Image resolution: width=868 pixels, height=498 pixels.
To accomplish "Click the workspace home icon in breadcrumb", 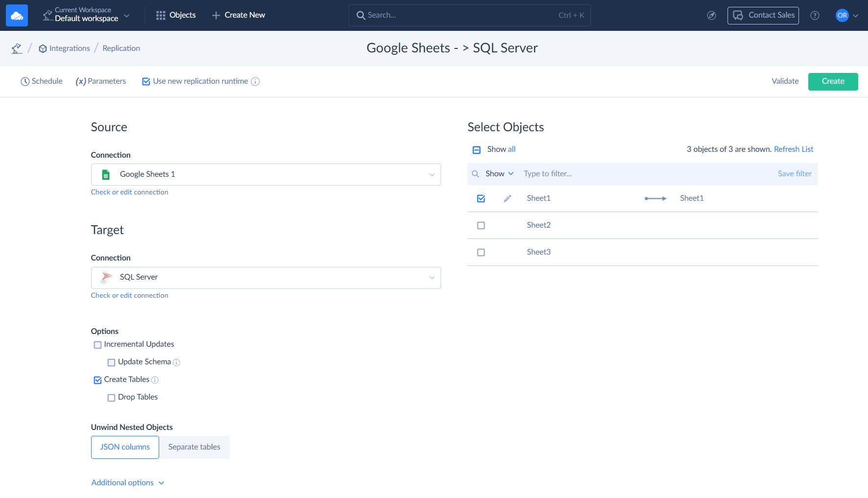I will (17, 48).
